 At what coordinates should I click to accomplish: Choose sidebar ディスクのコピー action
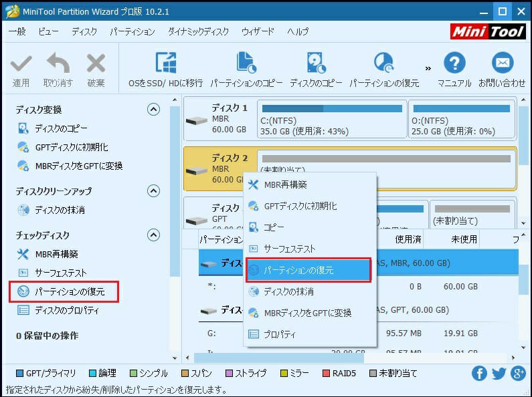[x=53, y=128]
